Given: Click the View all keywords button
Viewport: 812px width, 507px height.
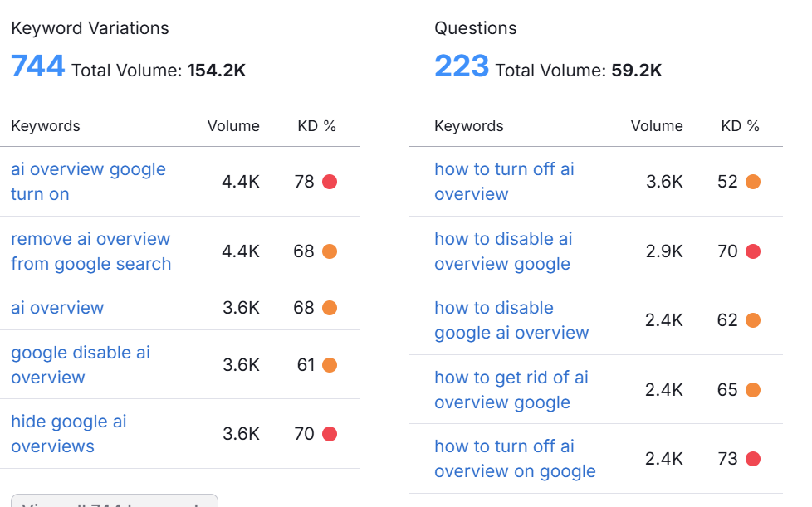Looking at the screenshot, I should [115, 501].
